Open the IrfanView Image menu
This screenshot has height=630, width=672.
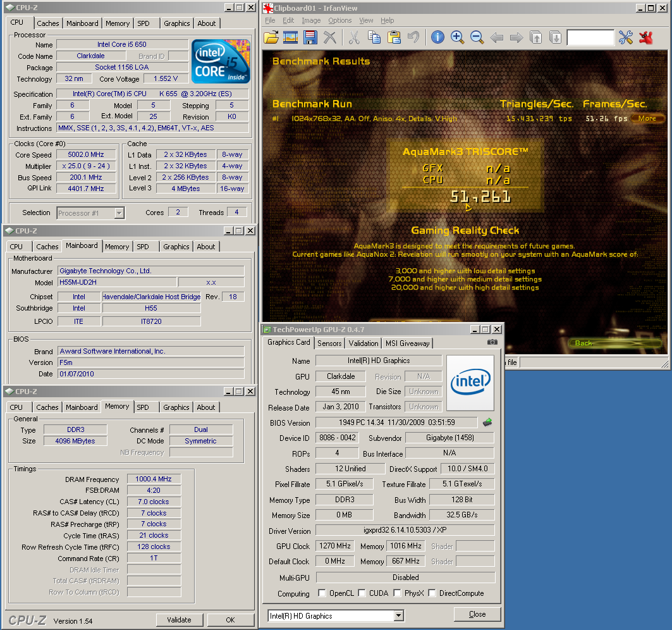click(x=311, y=21)
